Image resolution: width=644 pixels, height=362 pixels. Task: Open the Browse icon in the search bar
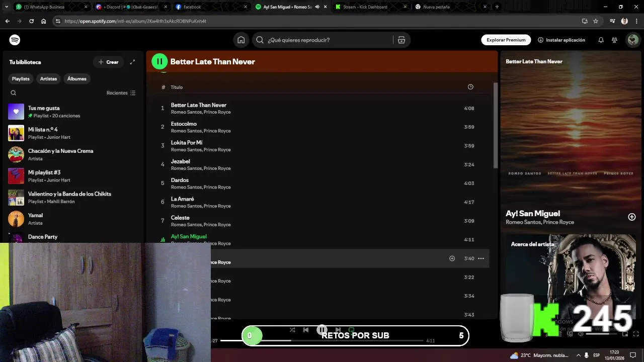pos(401,40)
